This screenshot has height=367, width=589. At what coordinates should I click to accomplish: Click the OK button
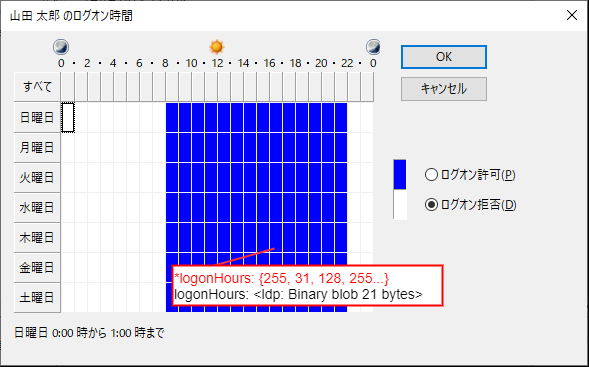point(444,57)
